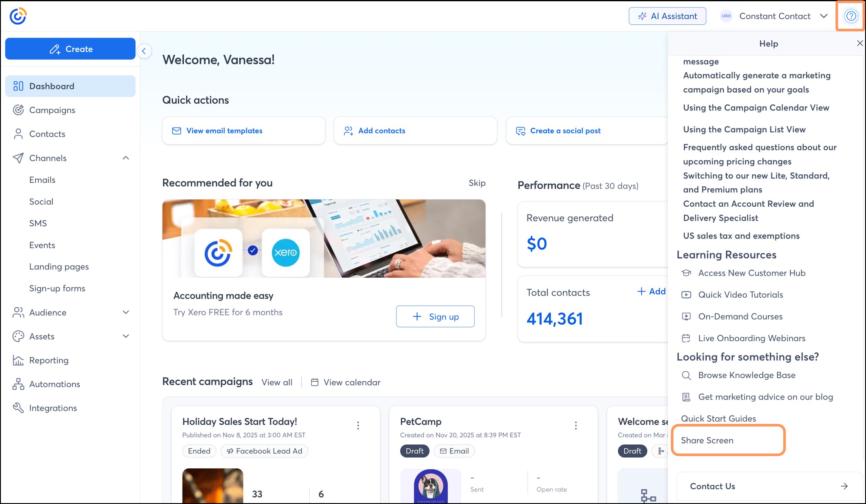The height and width of the screenshot is (504, 866).
Task: Click the Assets palette icon
Action: [x=18, y=336]
